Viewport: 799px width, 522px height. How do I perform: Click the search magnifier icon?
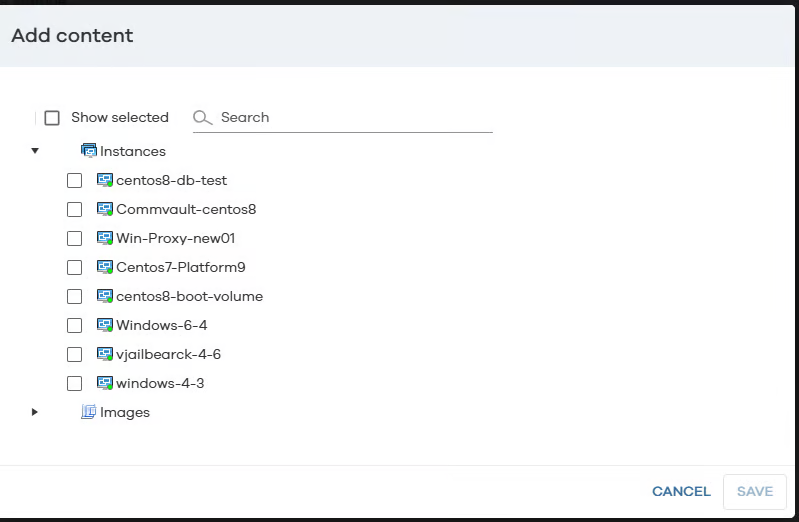click(203, 118)
